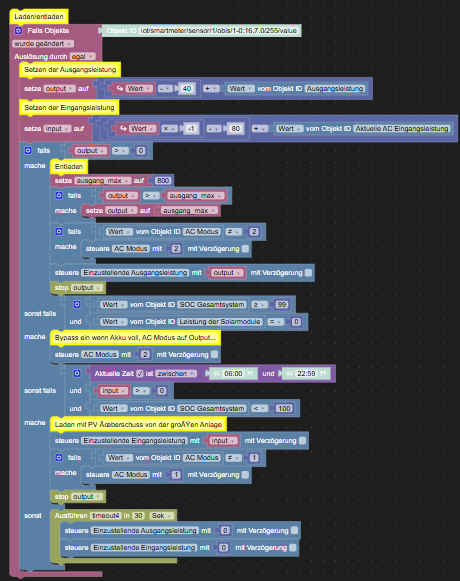
Task: Open ausgang_max variable dropdown in setze ausgang_max auf
Action: click(x=103, y=181)
